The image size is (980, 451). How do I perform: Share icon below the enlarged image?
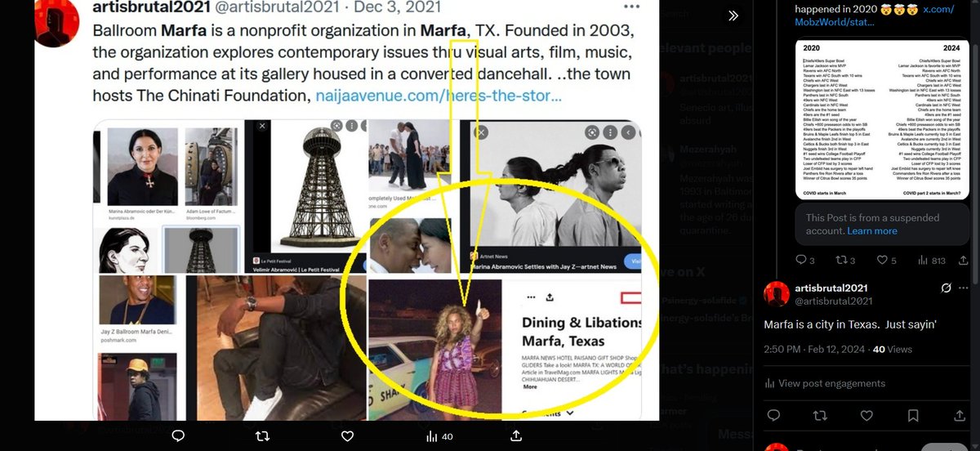click(x=516, y=435)
